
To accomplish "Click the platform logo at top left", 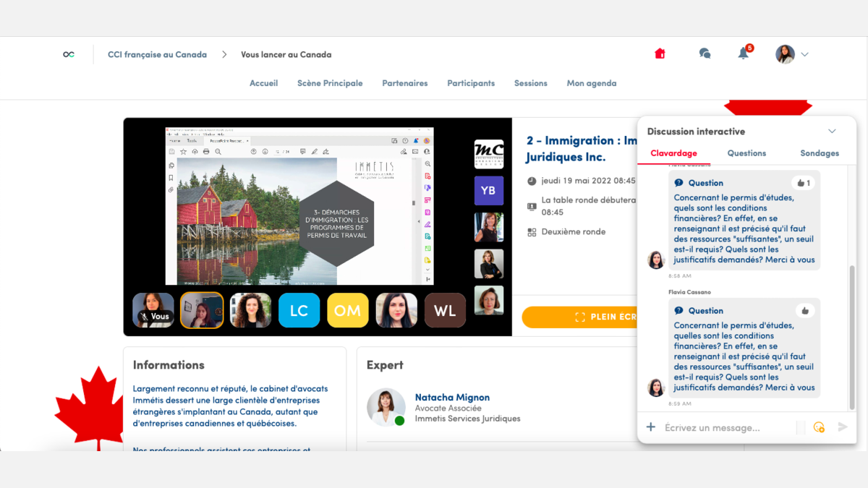I will (69, 54).
